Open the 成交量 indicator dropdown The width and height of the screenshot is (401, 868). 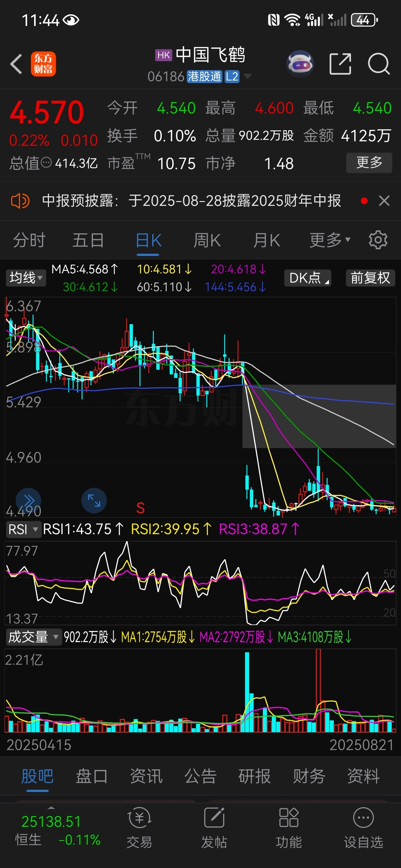(33, 637)
